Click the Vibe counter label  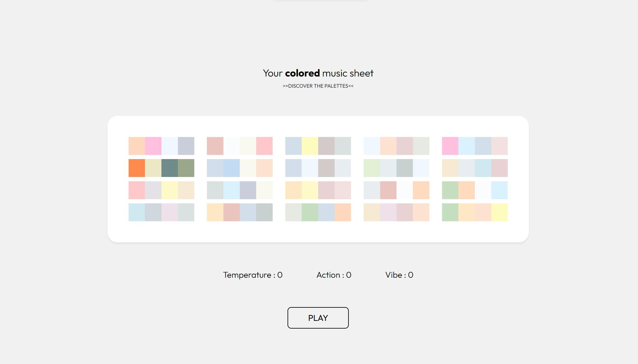pyautogui.click(x=399, y=275)
